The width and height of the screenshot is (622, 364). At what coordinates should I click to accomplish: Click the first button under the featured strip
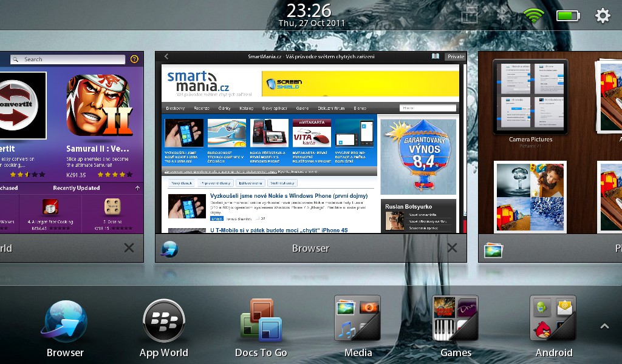coord(181,183)
